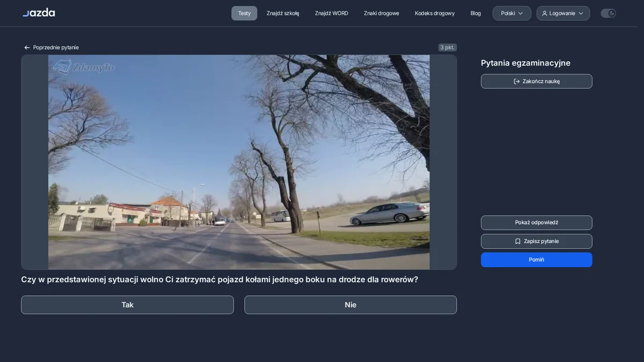
Task: Open Znajdź WORD menu item
Action: [332, 13]
